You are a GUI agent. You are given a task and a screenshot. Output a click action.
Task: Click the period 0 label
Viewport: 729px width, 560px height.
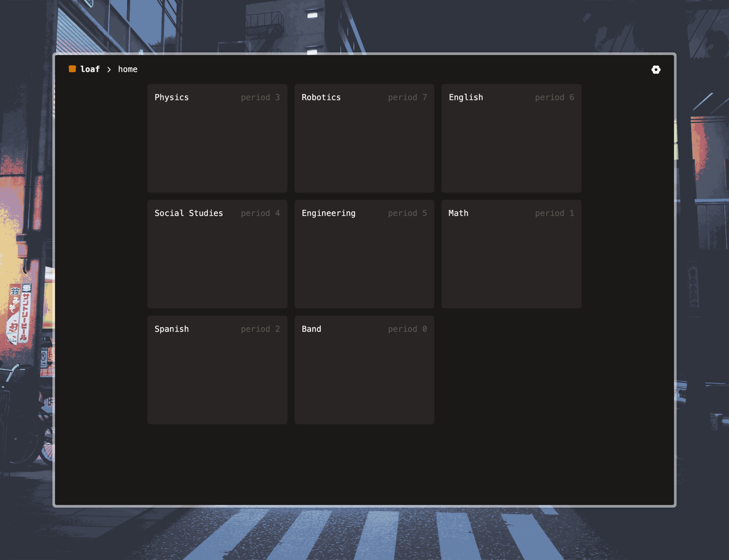(x=407, y=329)
